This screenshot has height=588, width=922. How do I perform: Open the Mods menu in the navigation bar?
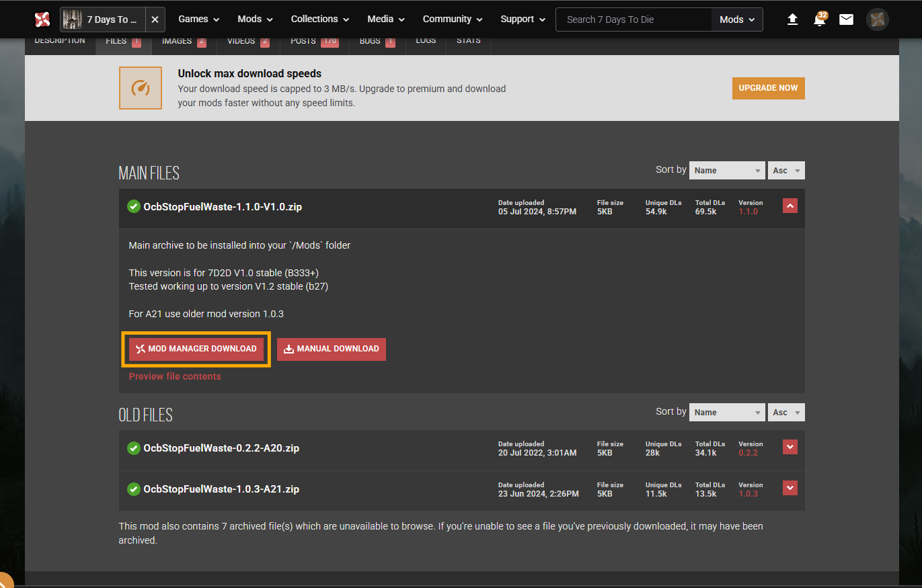(256, 19)
